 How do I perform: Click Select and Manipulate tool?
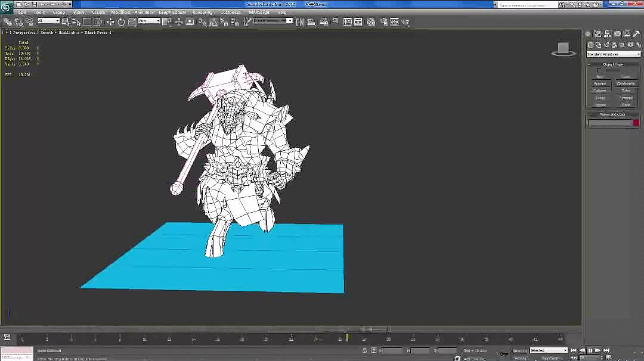pyautogui.click(x=179, y=21)
